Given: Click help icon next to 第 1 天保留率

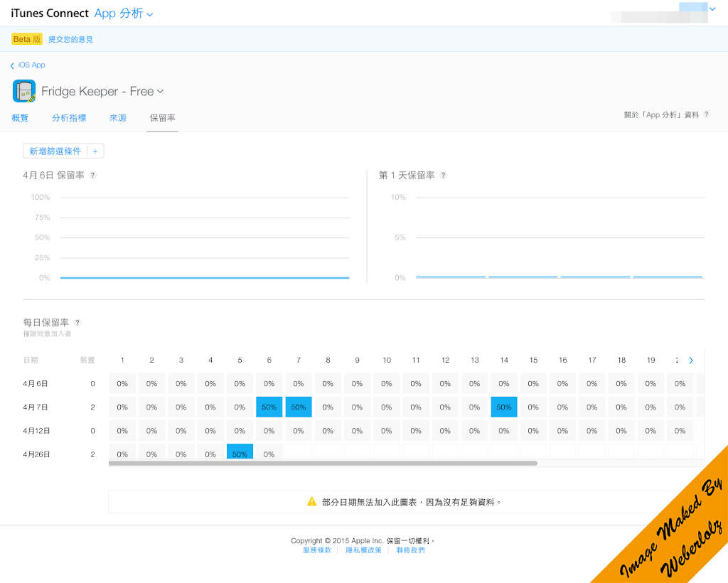Looking at the screenshot, I should pyautogui.click(x=444, y=176).
